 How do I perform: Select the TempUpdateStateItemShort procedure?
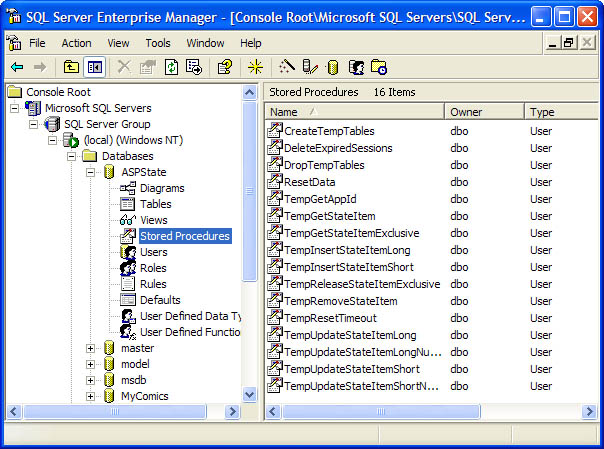click(x=352, y=369)
